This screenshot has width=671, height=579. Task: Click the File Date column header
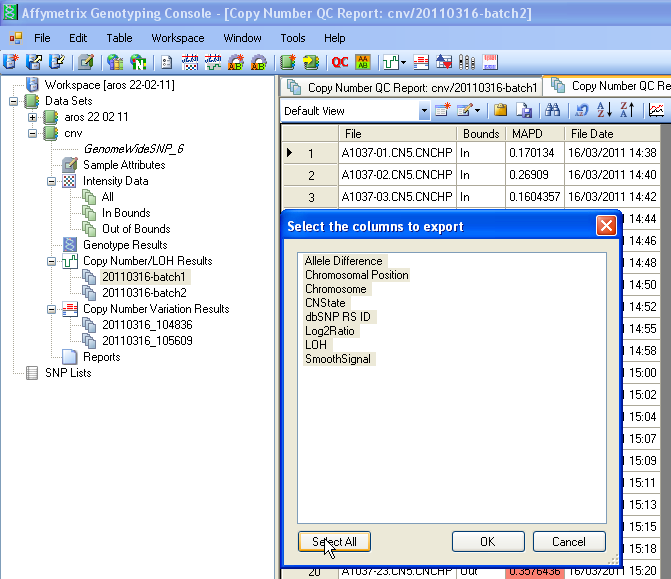click(x=612, y=134)
